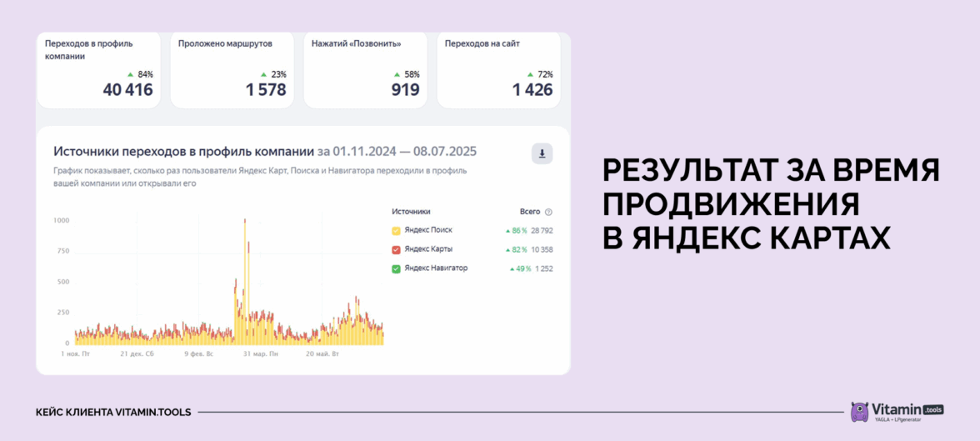
Task: Click the 40 416 value
Action: point(128,90)
